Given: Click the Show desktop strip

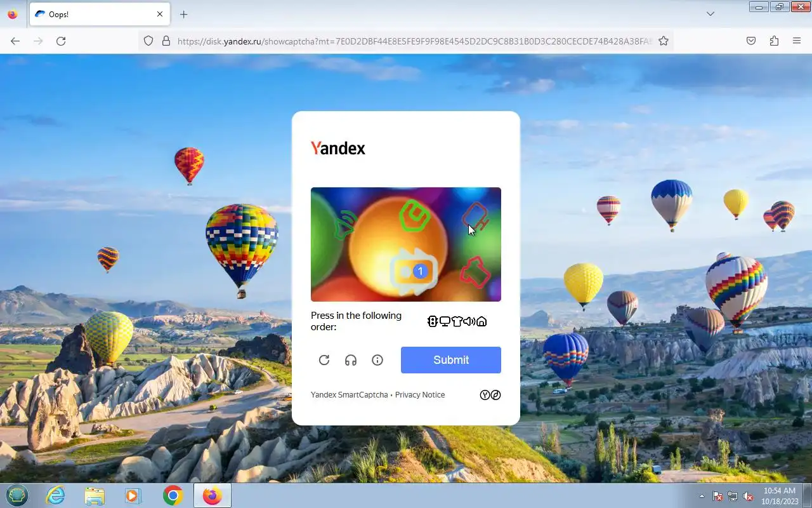Looking at the screenshot, I should pos(808,496).
